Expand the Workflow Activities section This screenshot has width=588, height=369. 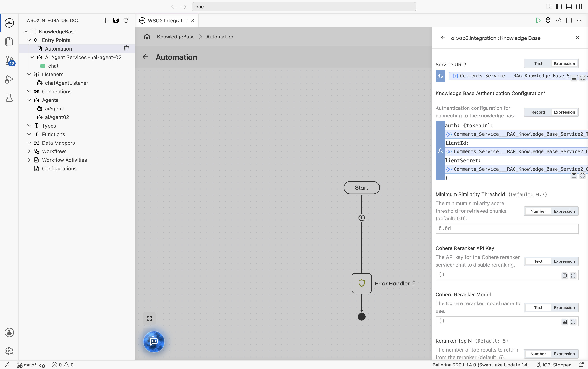pos(29,160)
